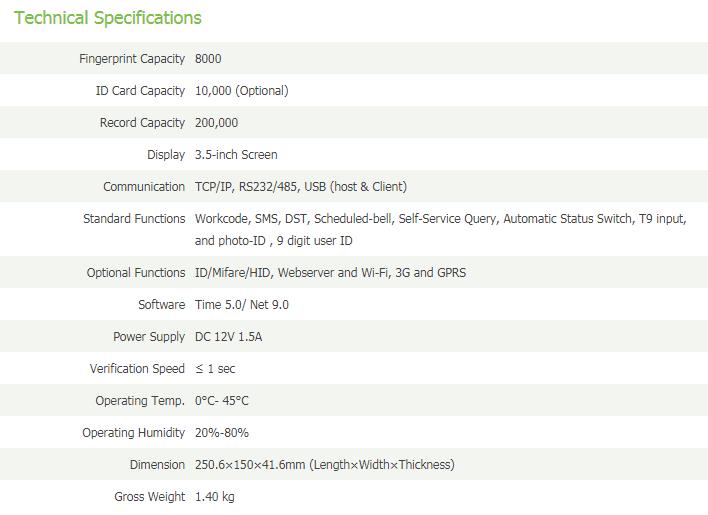Click the 8000 fingerprint capacity value
This screenshot has width=708, height=515.
(x=208, y=59)
